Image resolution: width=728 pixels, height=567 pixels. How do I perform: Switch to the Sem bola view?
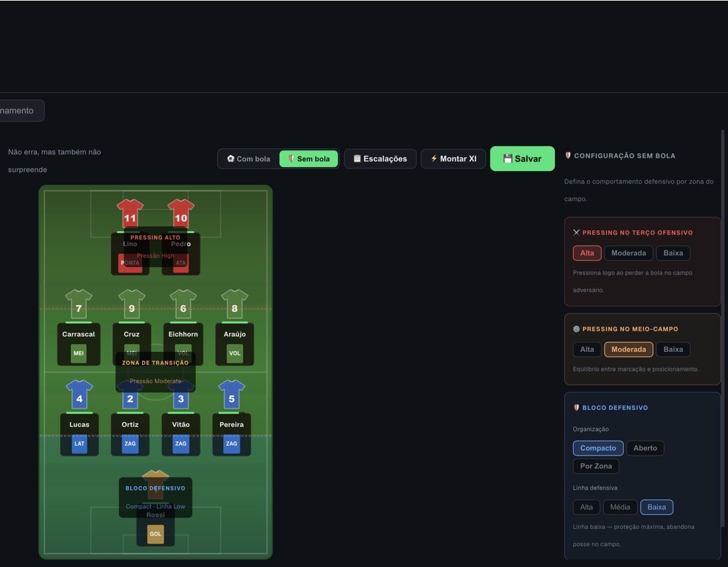[309, 159]
